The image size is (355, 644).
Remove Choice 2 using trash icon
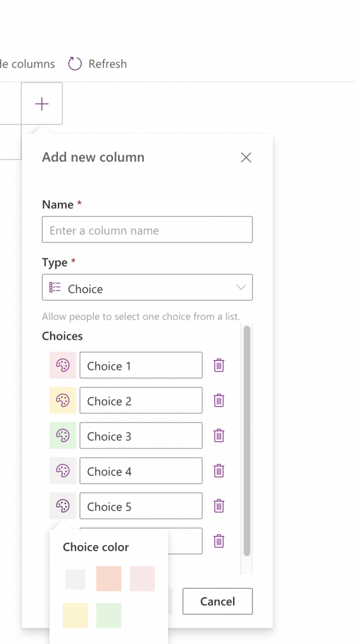click(219, 401)
